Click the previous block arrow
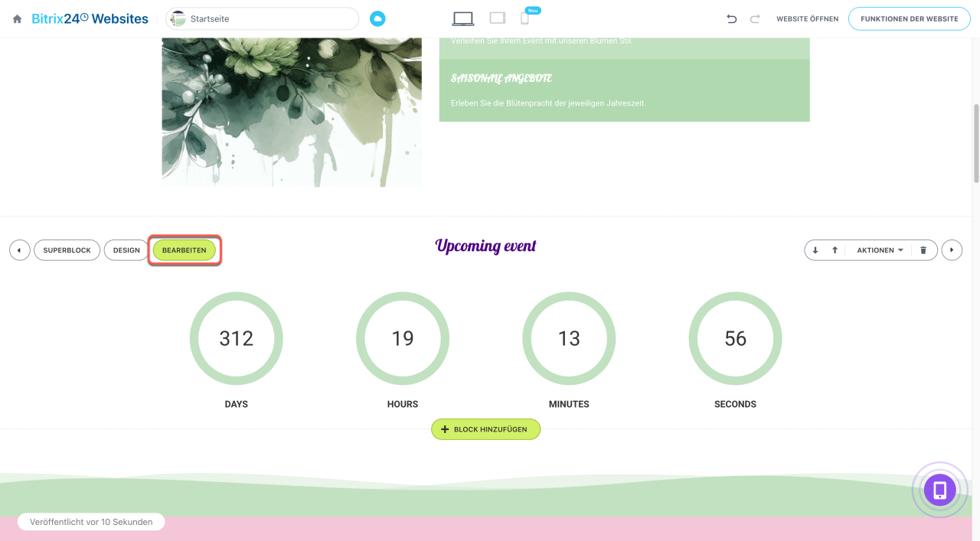 coord(20,250)
